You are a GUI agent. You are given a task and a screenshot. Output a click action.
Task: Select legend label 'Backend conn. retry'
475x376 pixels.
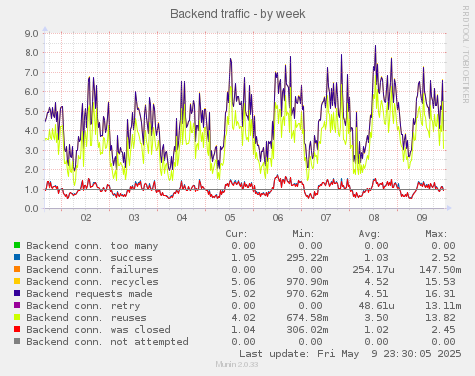pyautogui.click(x=83, y=306)
